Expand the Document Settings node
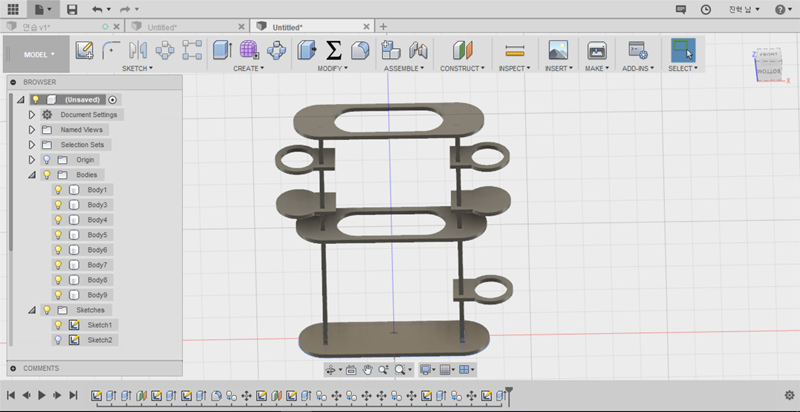The width and height of the screenshot is (800, 412). pos(32,115)
